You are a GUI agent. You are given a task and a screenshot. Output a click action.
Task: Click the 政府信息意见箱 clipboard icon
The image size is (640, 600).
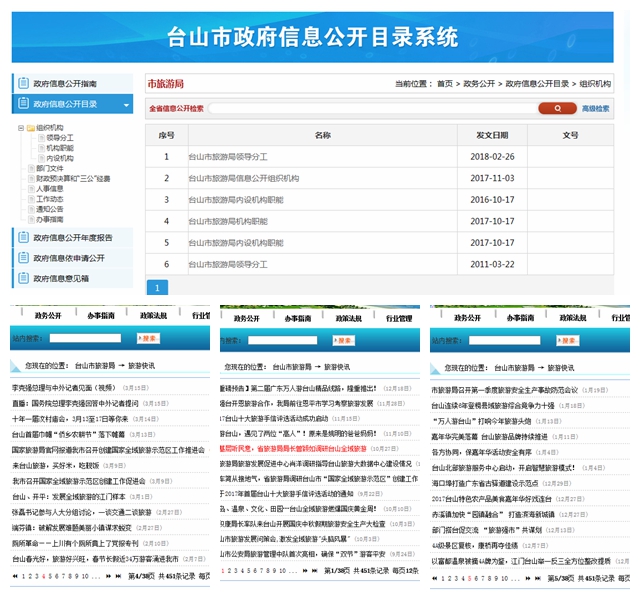23,279
